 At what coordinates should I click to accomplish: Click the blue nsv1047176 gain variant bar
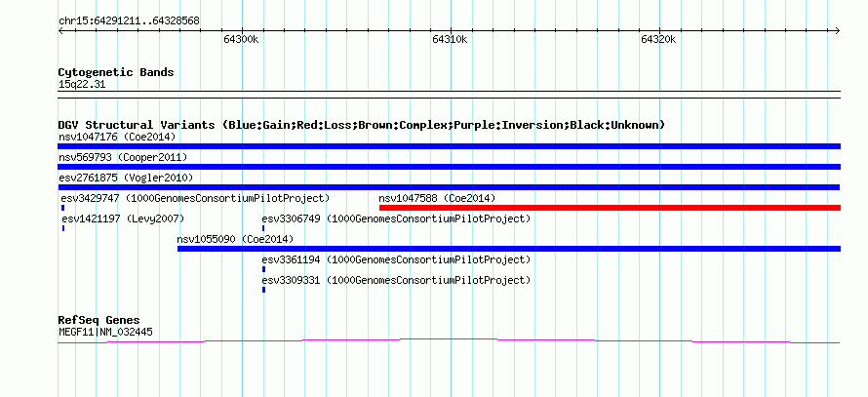tap(449, 146)
